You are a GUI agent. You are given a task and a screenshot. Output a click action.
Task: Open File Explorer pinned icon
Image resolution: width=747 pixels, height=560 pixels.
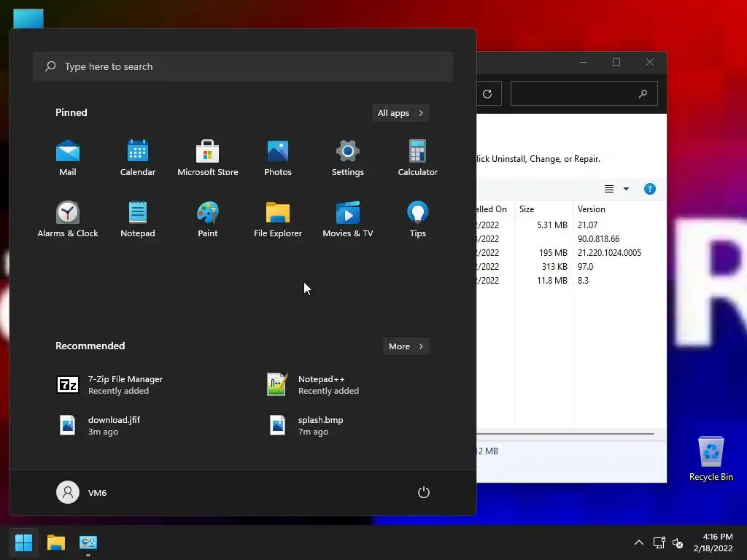click(x=278, y=219)
